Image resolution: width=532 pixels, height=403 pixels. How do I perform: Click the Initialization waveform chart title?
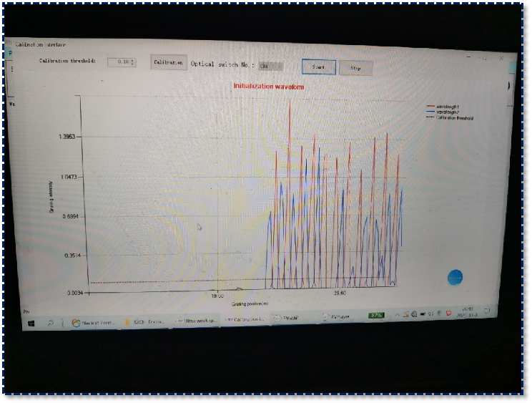268,86
